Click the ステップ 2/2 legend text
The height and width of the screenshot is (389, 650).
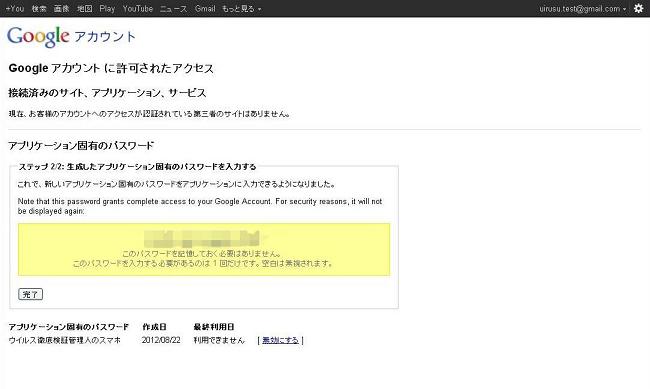coord(137,167)
